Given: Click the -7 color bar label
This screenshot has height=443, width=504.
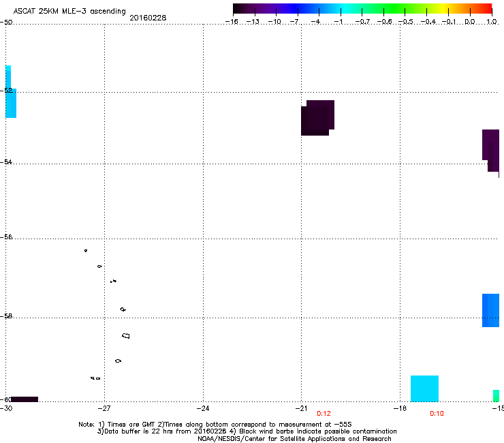Looking at the screenshot, I should point(294,22).
